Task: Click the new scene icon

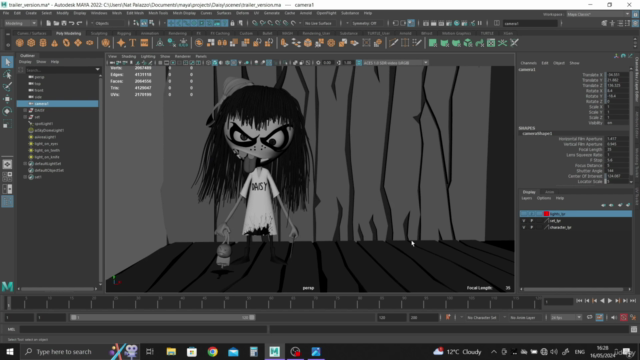Action: click(x=48, y=23)
